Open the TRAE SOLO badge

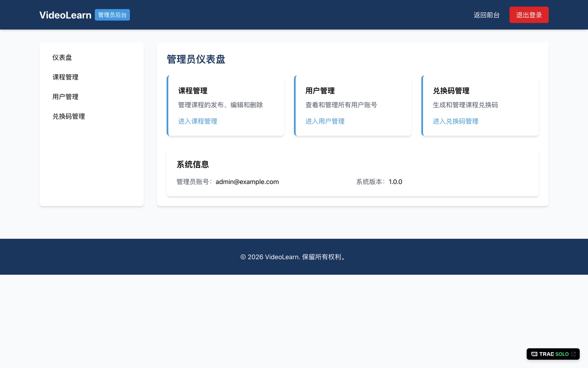coord(553,354)
